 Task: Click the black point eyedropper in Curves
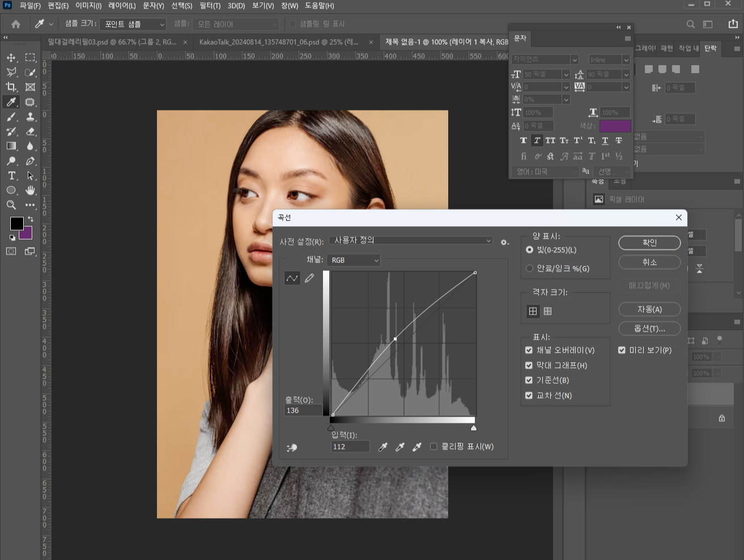pos(383,447)
